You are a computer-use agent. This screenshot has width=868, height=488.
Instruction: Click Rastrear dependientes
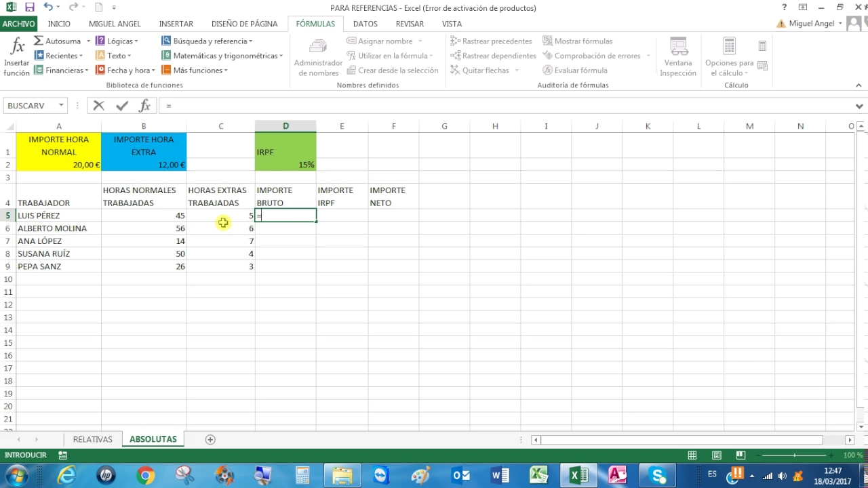click(x=494, y=56)
